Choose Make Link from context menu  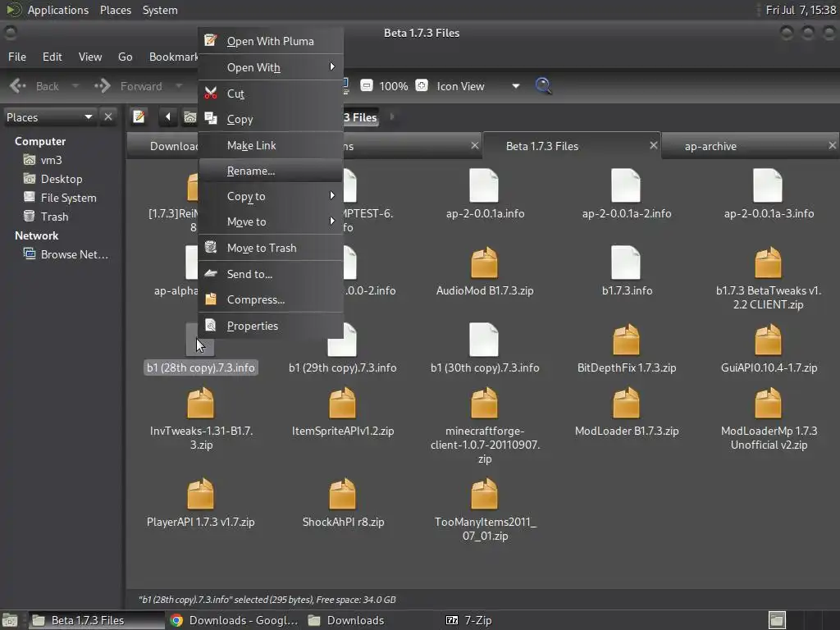pos(271,146)
